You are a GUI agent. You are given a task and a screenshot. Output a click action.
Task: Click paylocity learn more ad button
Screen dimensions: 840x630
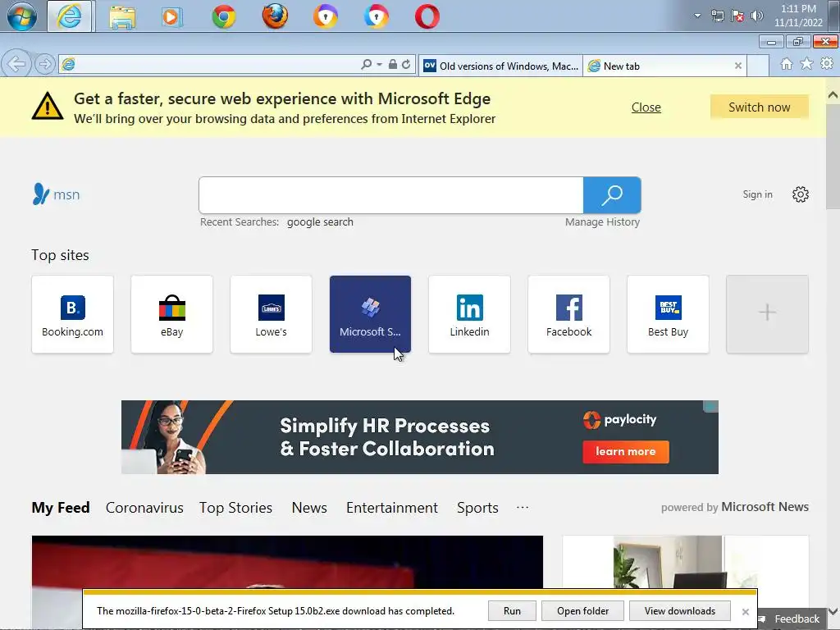pos(626,452)
